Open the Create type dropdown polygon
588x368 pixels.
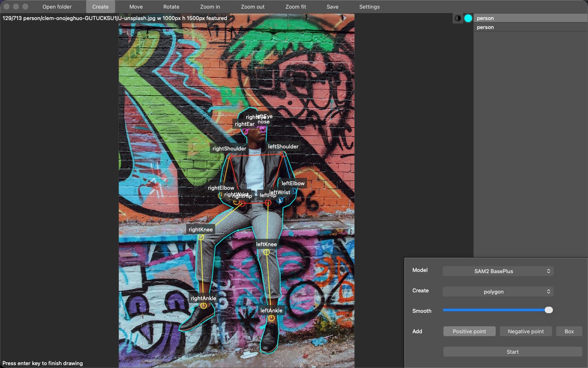click(498, 292)
